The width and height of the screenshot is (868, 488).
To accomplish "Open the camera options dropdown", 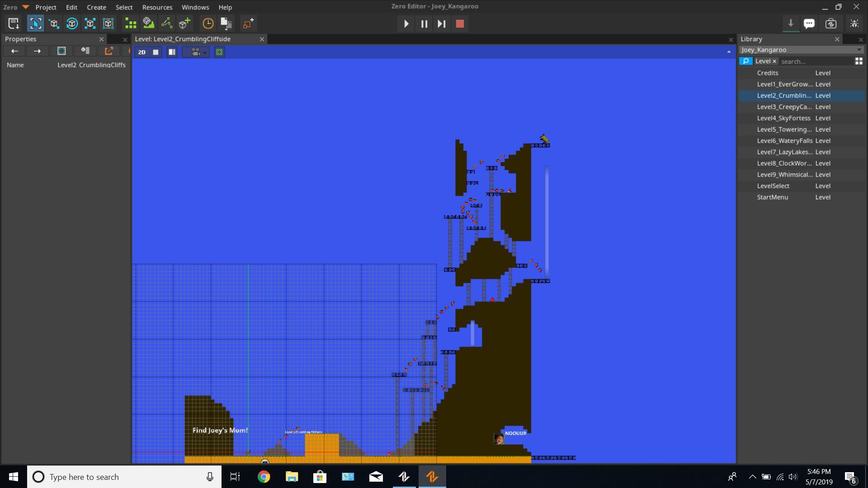I will 205,52.
